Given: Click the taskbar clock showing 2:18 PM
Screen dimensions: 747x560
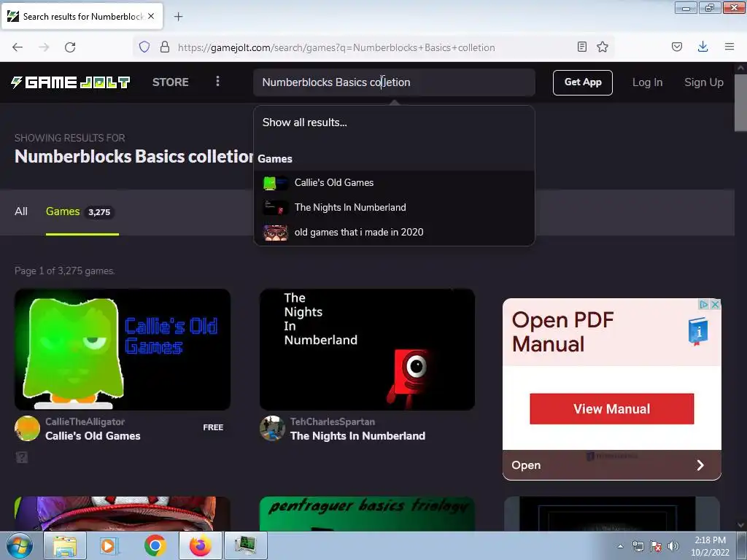Looking at the screenshot, I should (x=710, y=546).
